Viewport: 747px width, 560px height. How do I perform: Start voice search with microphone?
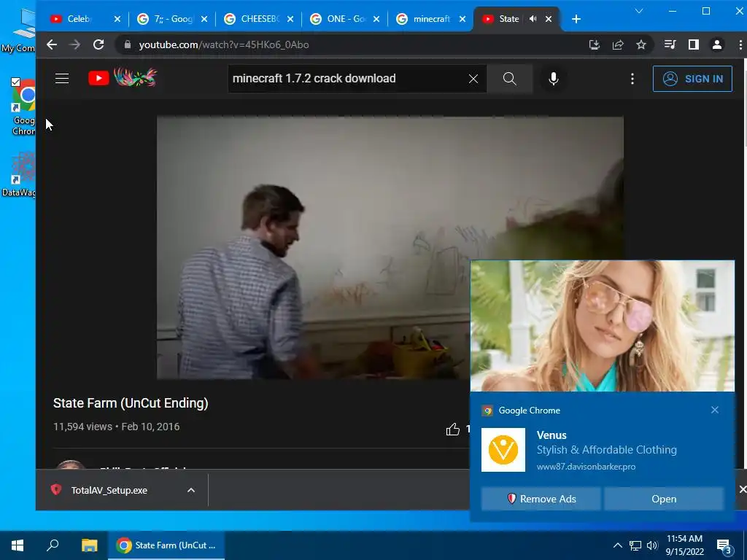[553, 79]
